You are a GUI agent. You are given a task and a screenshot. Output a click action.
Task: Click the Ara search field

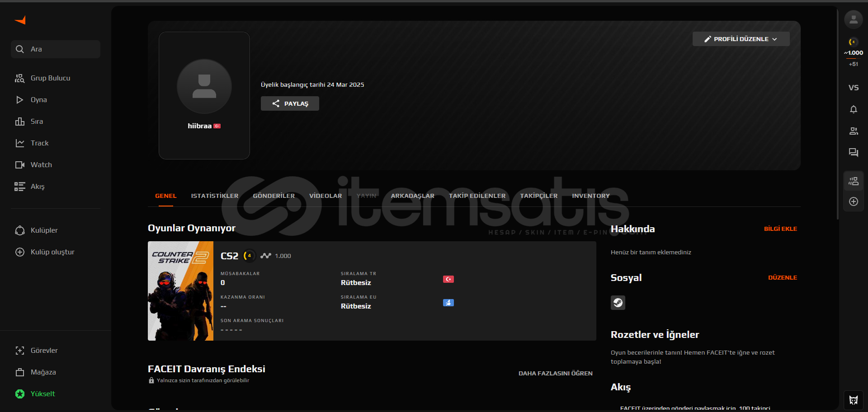coord(56,49)
